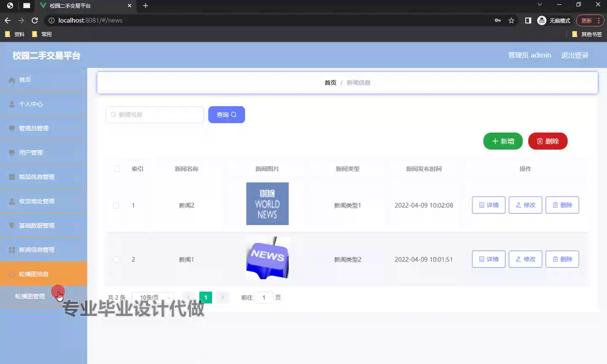
Task: Click 首页 breadcrumb link
Action: (x=330, y=83)
